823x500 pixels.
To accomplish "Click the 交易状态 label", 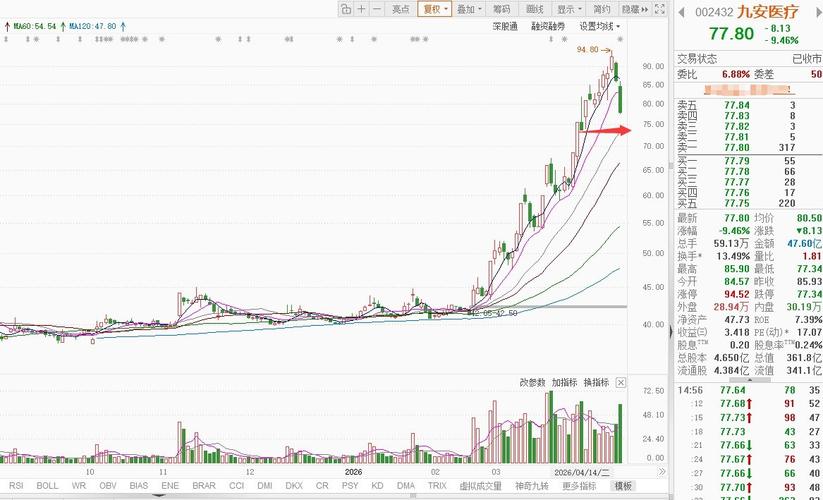I will (x=697, y=59).
